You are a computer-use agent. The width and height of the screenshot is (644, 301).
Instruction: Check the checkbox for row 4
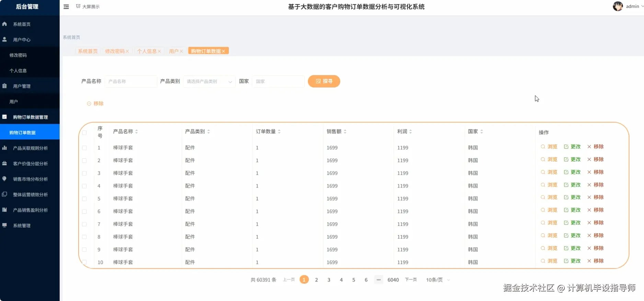pyautogui.click(x=84, y=186)
